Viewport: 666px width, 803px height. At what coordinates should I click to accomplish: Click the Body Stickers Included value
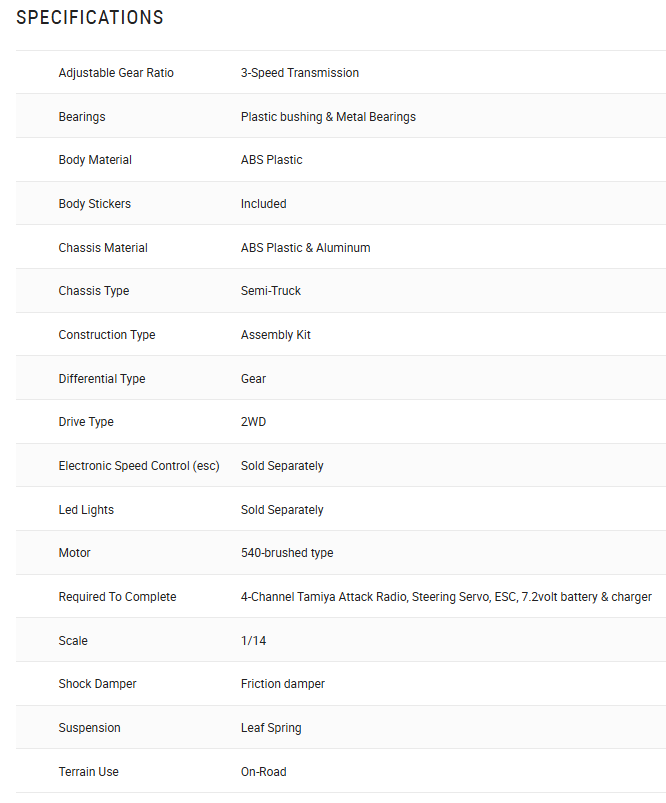click(263, 204)
